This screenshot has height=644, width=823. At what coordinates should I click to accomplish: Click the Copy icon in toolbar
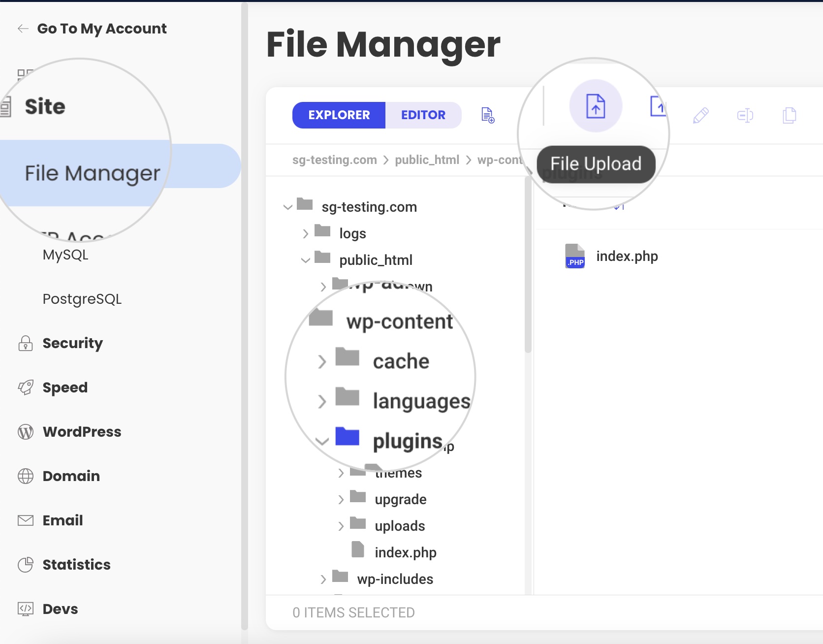pyautogui.click(x=790, y=115)
